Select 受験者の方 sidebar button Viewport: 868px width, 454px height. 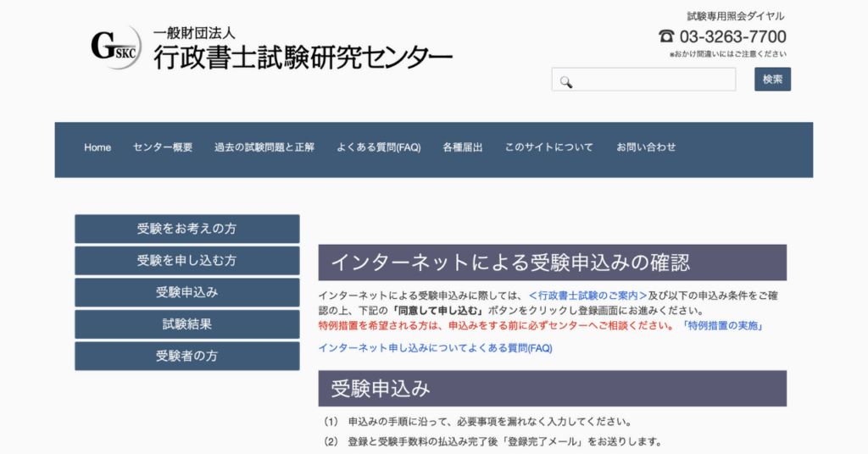tap(186, 356)
